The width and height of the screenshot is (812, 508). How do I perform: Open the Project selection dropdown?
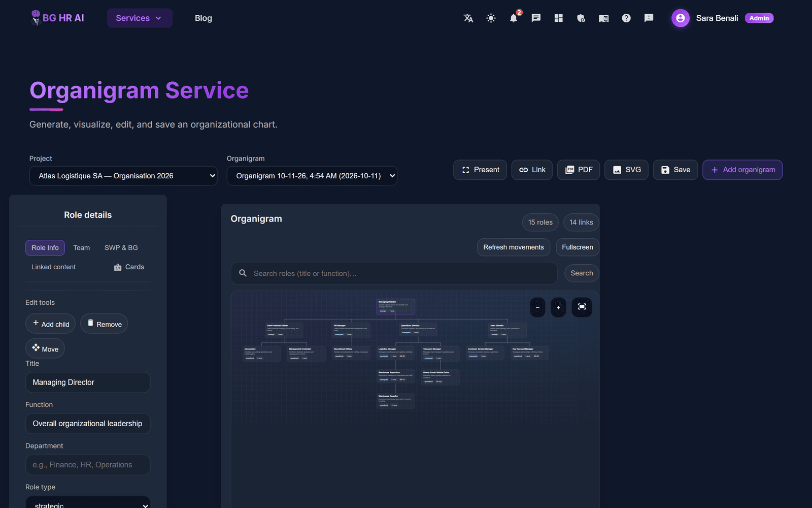[123, 176]
